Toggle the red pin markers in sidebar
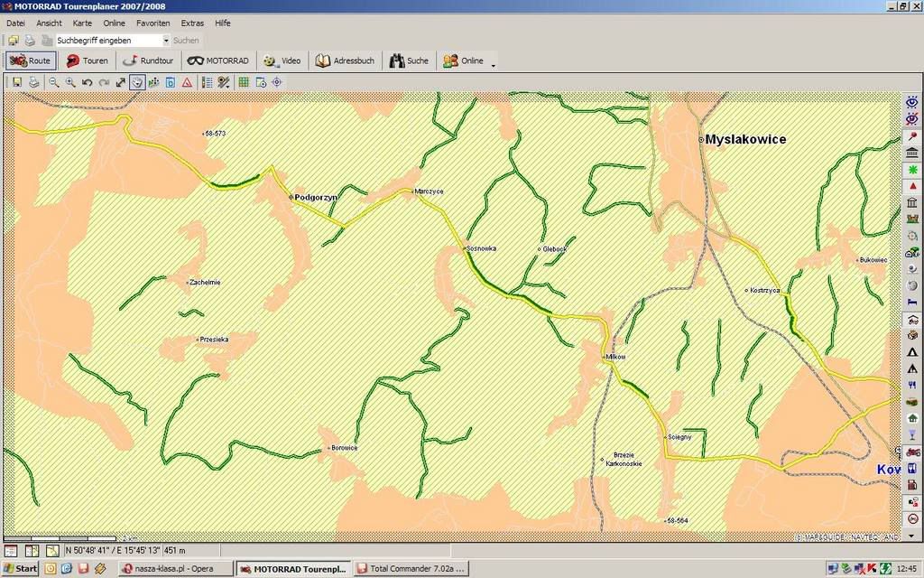Screen dimensions: 924x578 click(x=912, y=136)
